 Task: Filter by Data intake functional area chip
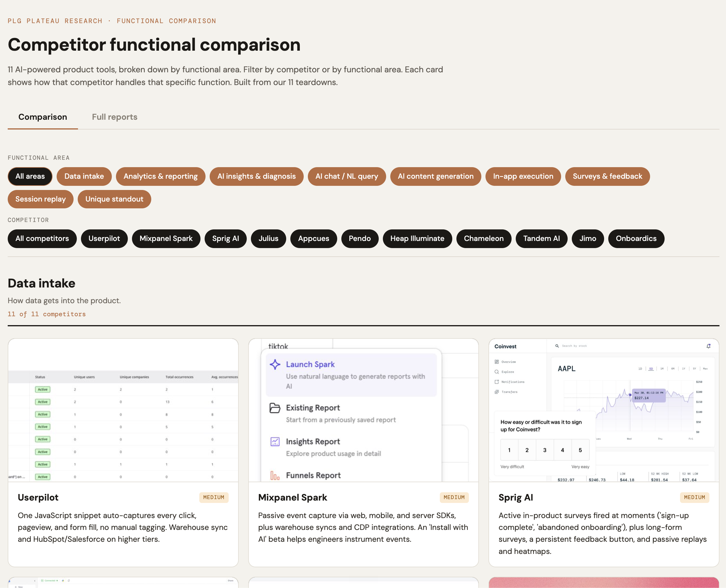(x=84, y=176)
